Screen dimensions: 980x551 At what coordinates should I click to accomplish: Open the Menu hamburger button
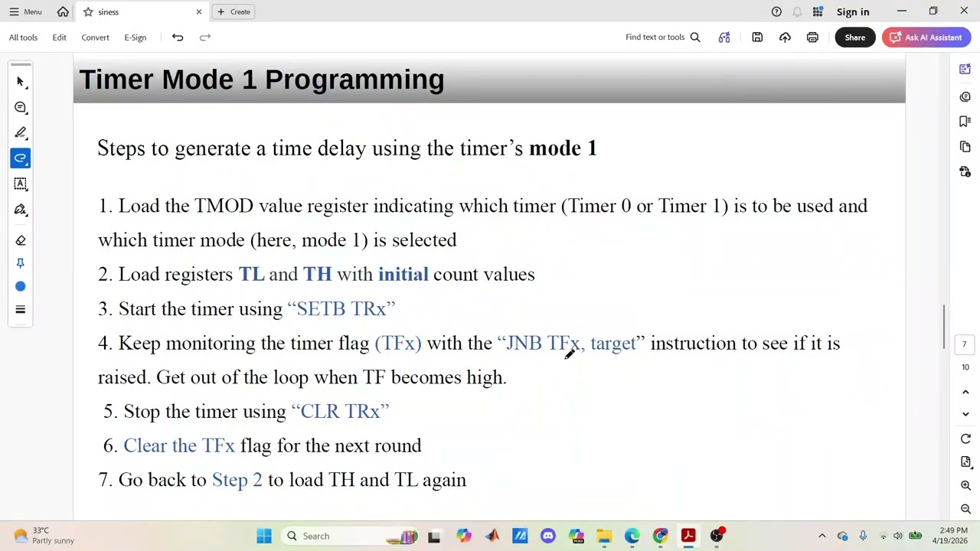click(25, 11)
